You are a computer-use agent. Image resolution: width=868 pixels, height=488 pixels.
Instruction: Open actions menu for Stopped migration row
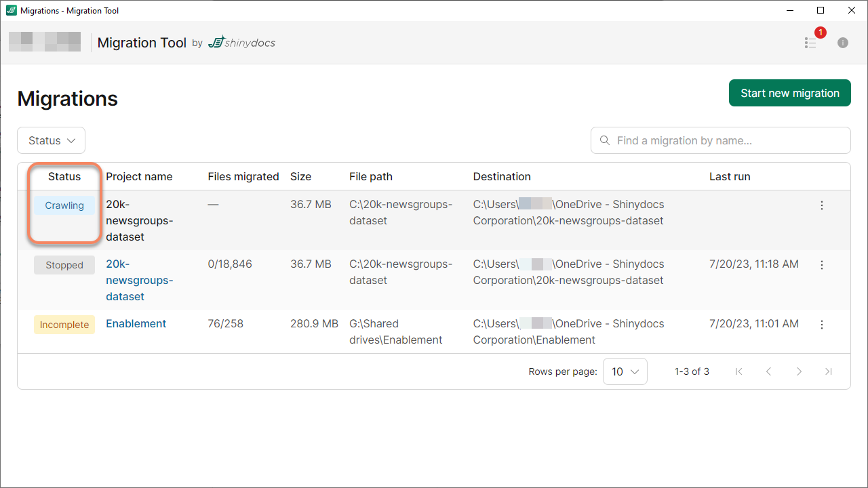(x=822, y=265)
